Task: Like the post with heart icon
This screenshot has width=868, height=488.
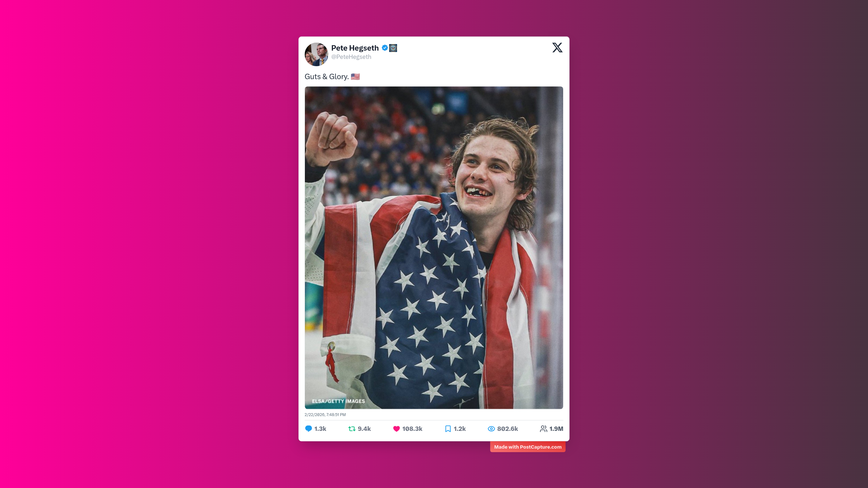Action: [396, 429]
